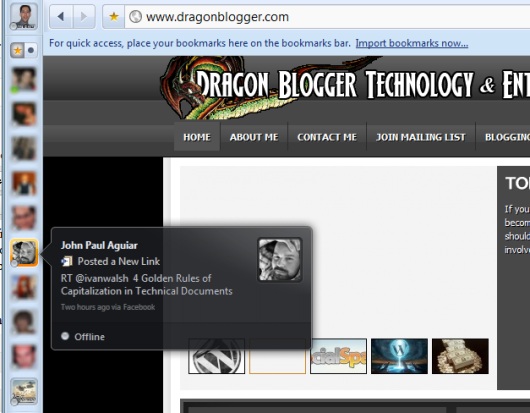Open the bottom sidebar avatar with landscape picture
The height and width of the screenshot is (413, 530).
click(24, 391)
